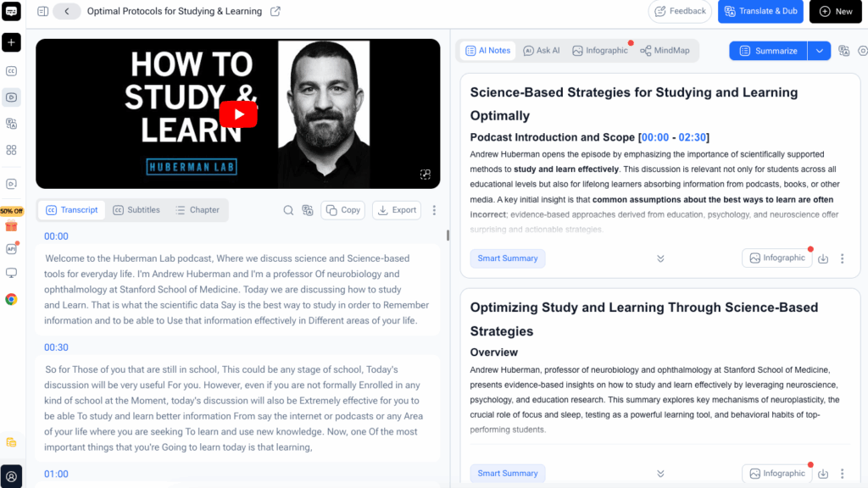Viewport: 868px width, 488px height.
Task: Click the 'Overview' heading in second note
Action: (x=494, y=352)
